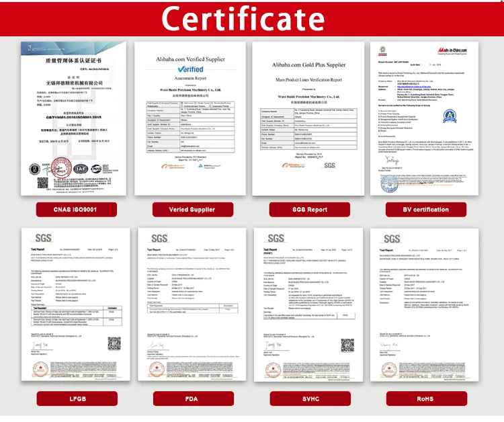Click the SGS logo on SVHC report
504x422 pixels.
pos(276,239)
